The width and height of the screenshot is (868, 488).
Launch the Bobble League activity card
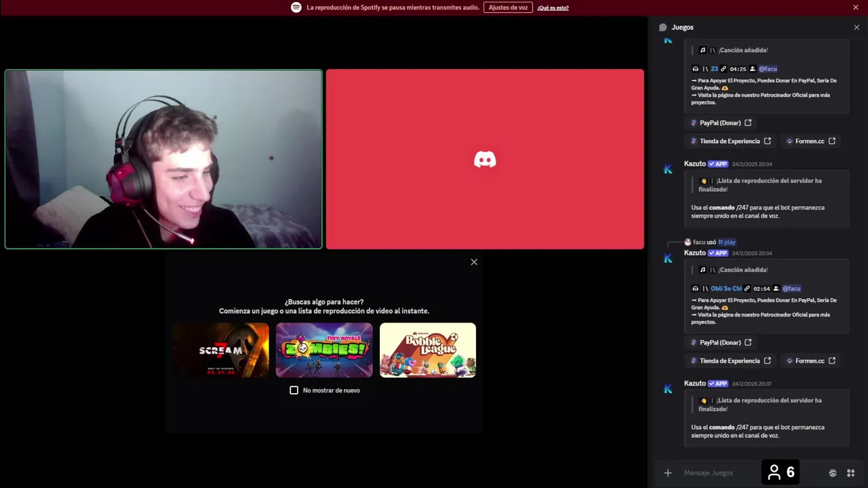(428, 350)
